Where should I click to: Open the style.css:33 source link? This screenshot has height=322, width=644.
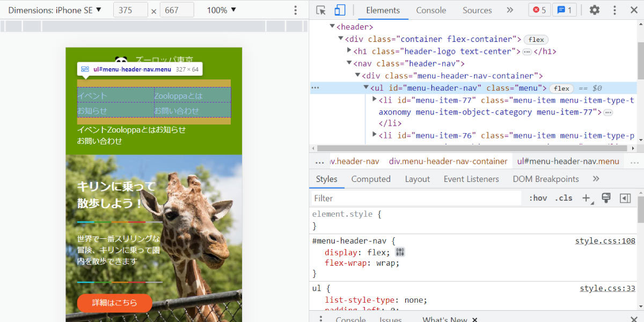point(608,289)
